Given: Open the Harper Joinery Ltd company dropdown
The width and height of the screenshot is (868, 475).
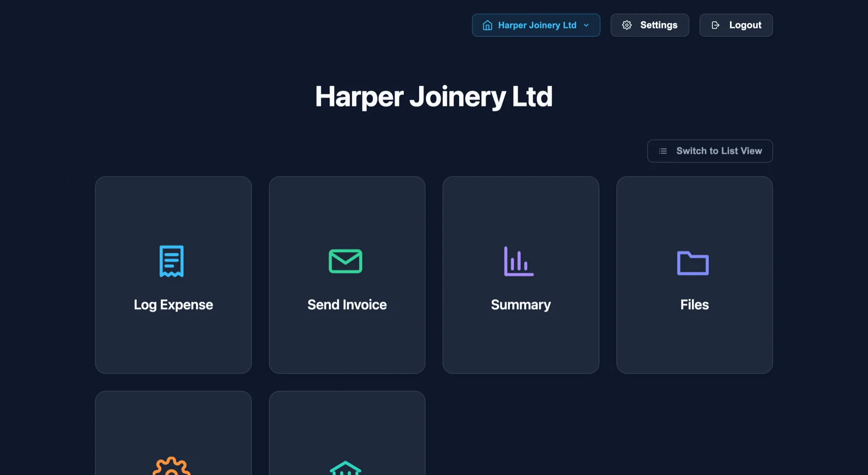Looking at the screenshot, I should click(536, 25).
